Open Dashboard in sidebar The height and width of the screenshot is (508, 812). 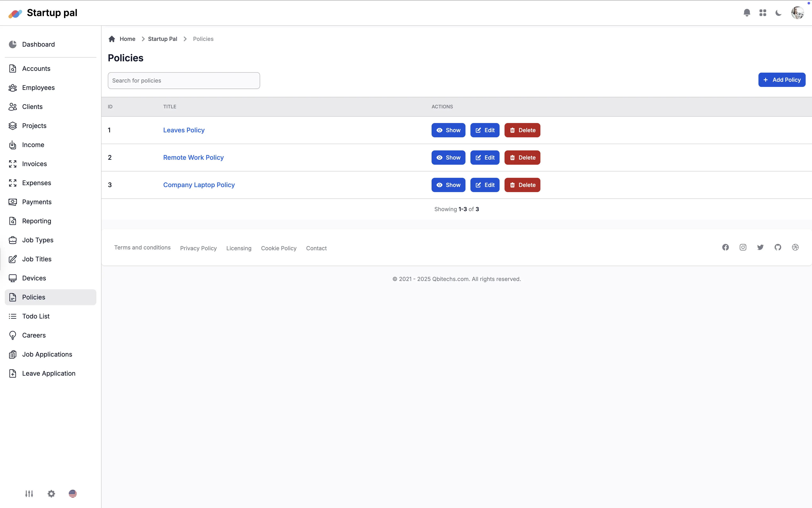[50, 44]
